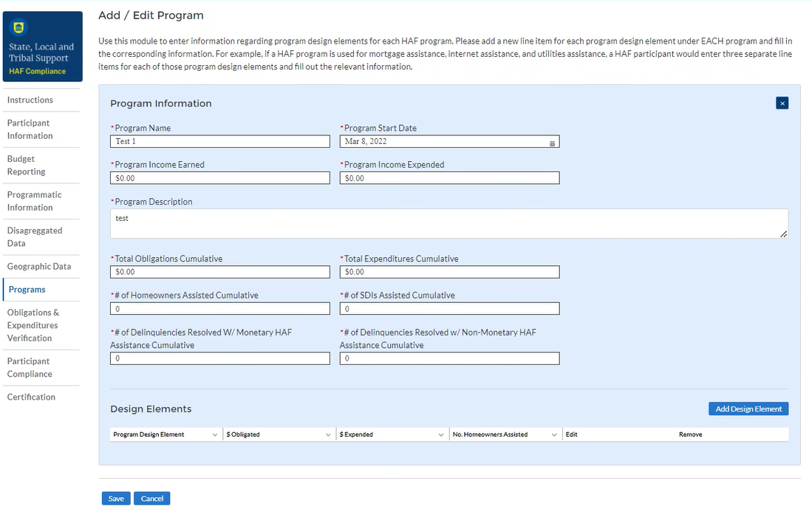Open the Program Start Date calendar picker
The image size is (812, 532).
(552, 142)
